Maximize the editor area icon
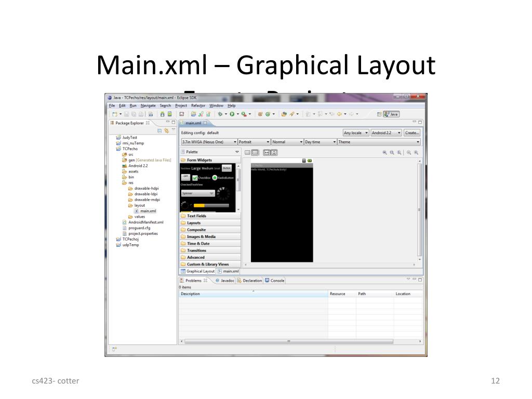 pyautogui.click(x=420, y=122)
